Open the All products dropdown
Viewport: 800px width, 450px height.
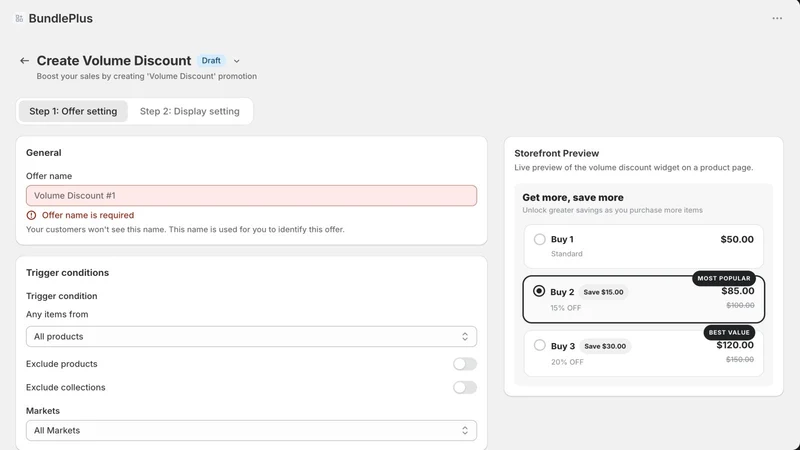[x=252, y=337]
